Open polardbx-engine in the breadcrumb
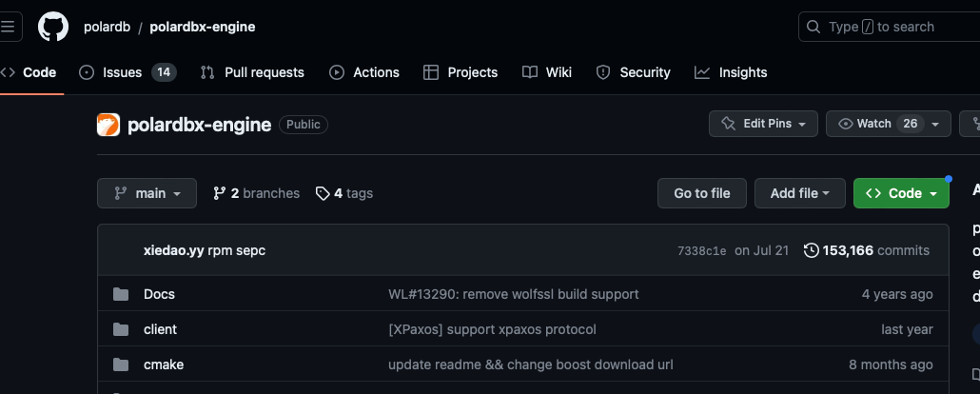This screenshot has width=980, height=394. point(203,27)
